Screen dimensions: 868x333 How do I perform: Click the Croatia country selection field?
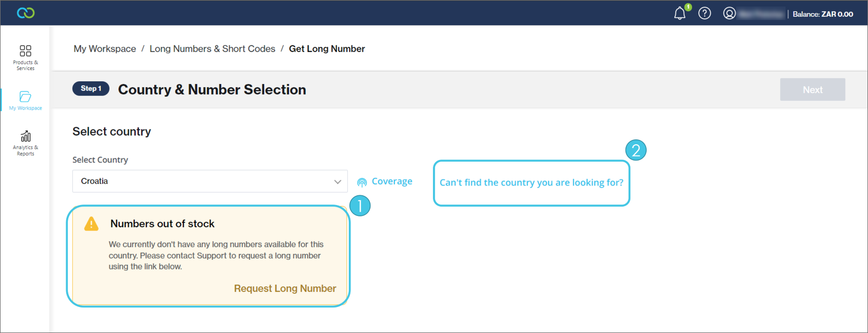[x=201, y=181]
